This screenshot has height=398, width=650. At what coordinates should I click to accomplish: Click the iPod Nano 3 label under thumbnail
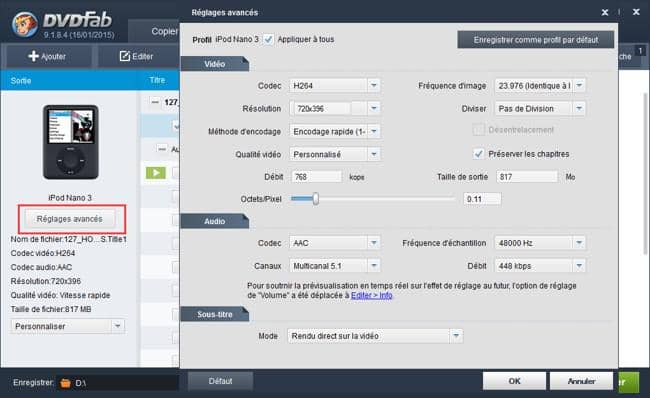[70, 198]
